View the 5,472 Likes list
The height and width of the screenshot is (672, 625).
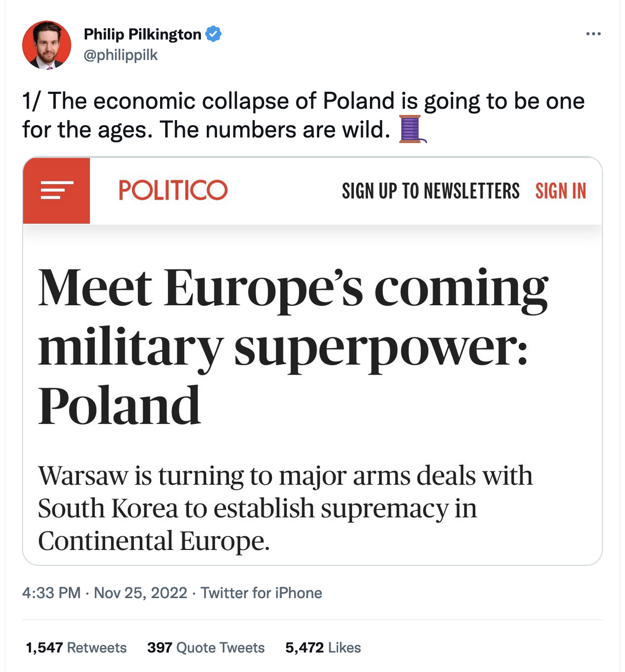pos(323,647)
